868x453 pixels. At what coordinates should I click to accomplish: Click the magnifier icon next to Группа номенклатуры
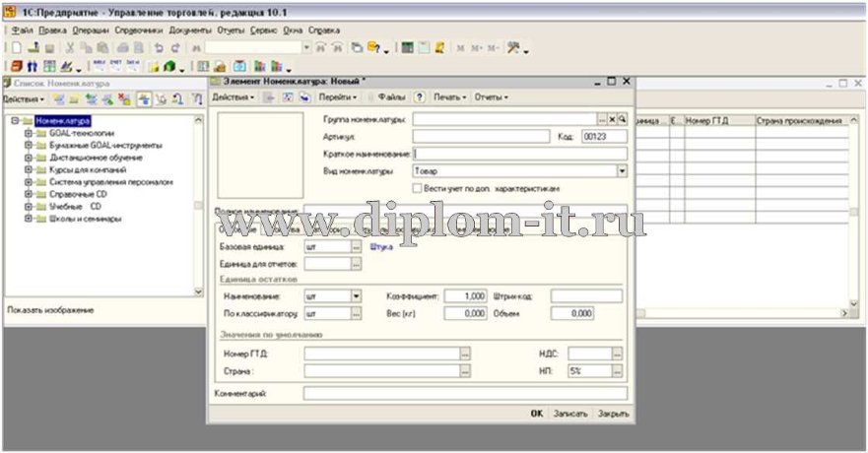click(623, 119)
